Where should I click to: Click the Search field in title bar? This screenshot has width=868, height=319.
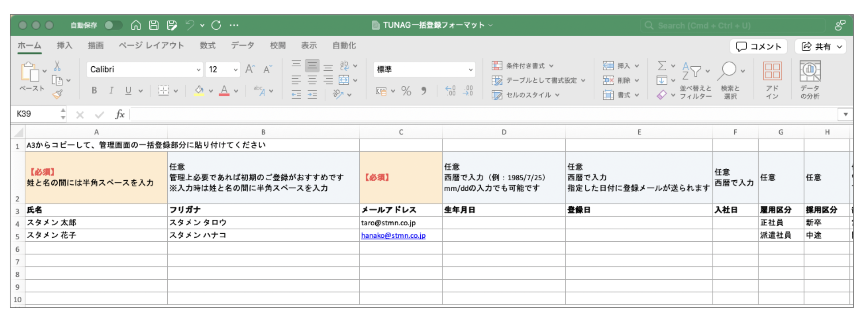733,26
